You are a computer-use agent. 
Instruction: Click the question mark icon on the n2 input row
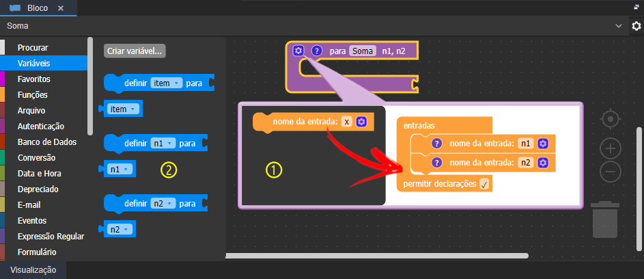tap(436, 163)
